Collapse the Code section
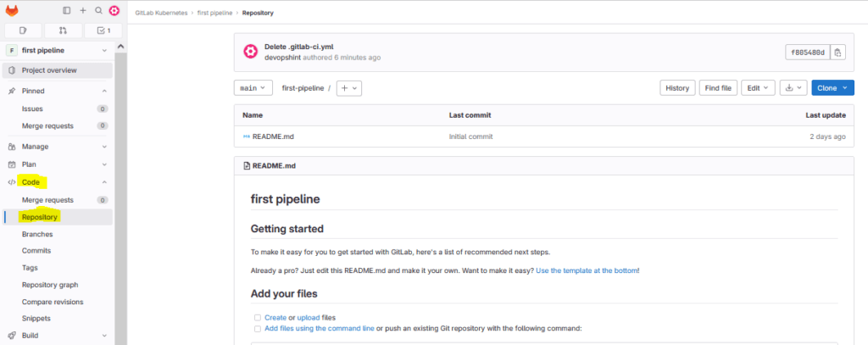The image size is (868, 345). click(x=104, y=182)
